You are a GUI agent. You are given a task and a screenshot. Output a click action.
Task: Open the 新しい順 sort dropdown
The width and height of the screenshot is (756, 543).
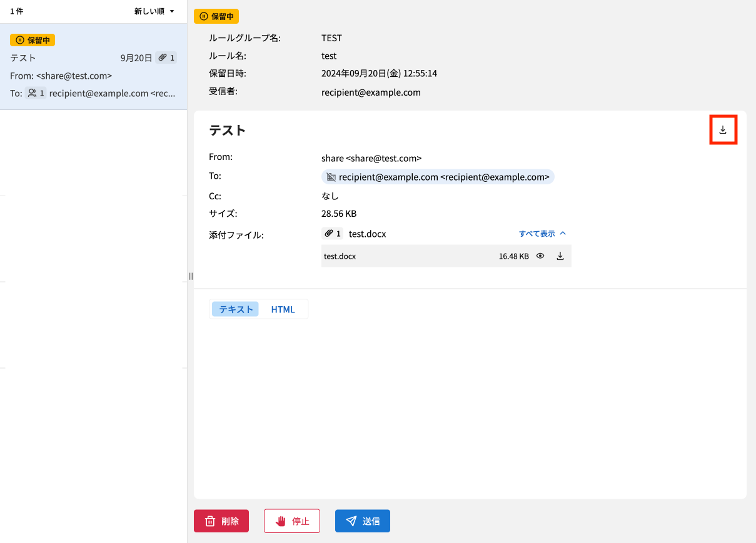click(154, 11)
